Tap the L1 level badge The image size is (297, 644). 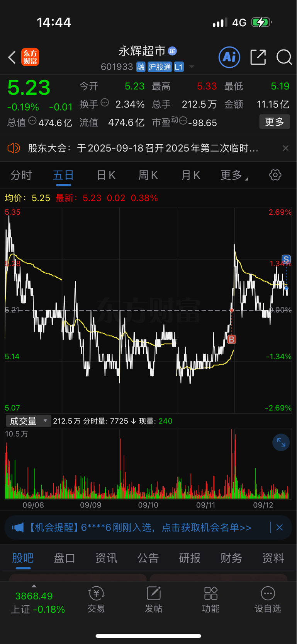pyautogui.click(x=178, y=67)
